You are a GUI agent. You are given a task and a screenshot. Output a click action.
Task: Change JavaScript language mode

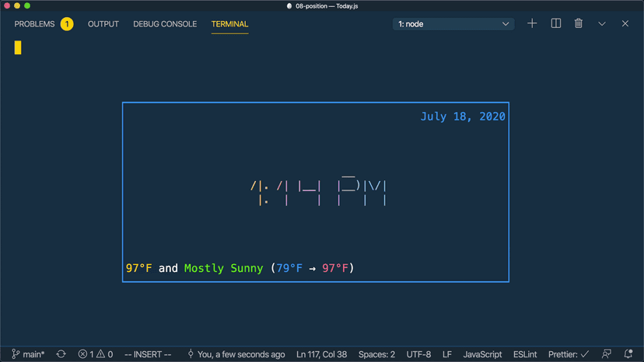coord(482,354)
